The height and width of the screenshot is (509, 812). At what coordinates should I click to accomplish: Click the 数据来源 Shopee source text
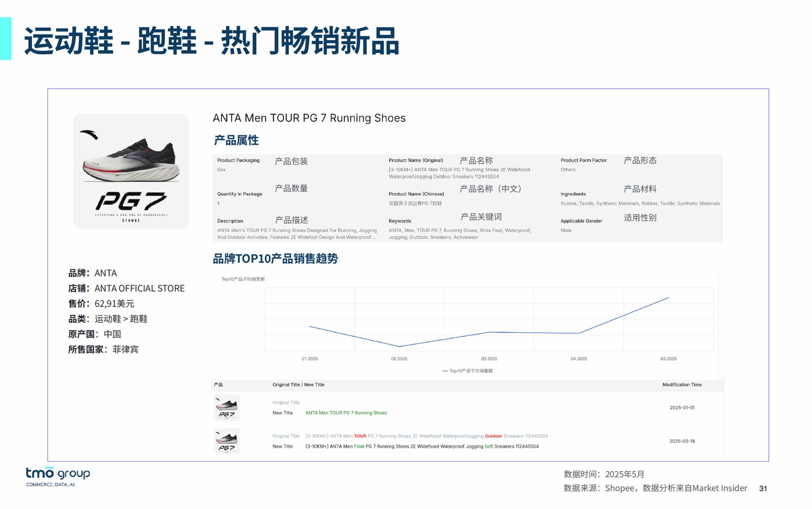(655, 488)
